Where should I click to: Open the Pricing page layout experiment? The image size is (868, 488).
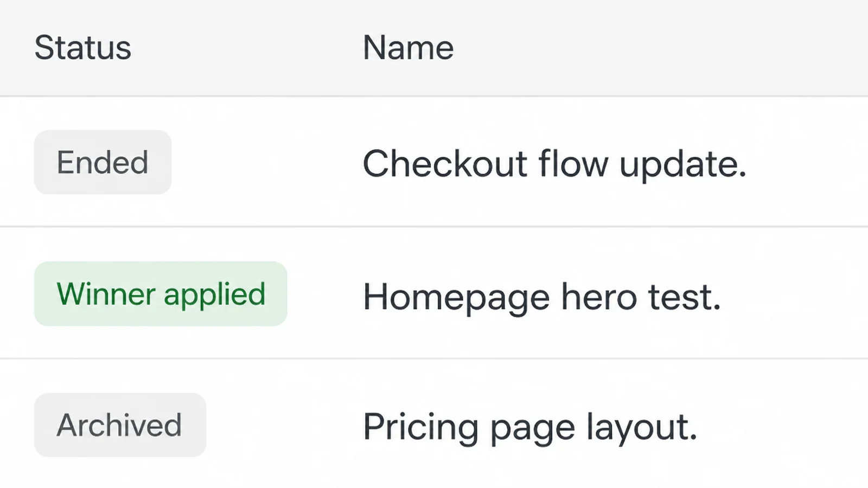tap(530, 427)
